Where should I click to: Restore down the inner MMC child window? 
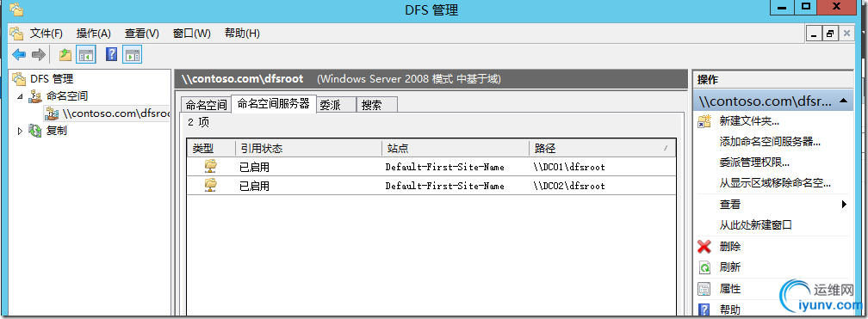click(830, 34)
